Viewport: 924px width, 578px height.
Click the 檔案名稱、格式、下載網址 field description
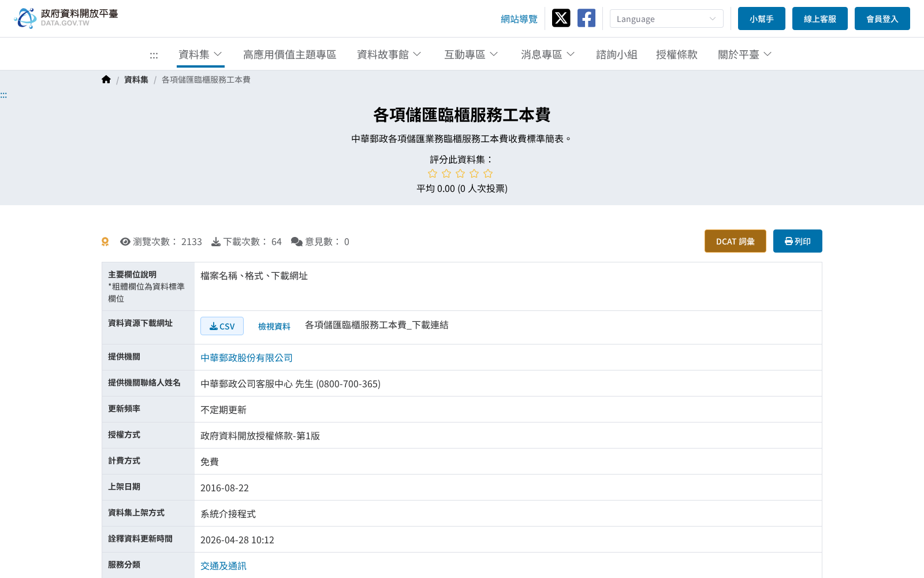click(254, 276)
